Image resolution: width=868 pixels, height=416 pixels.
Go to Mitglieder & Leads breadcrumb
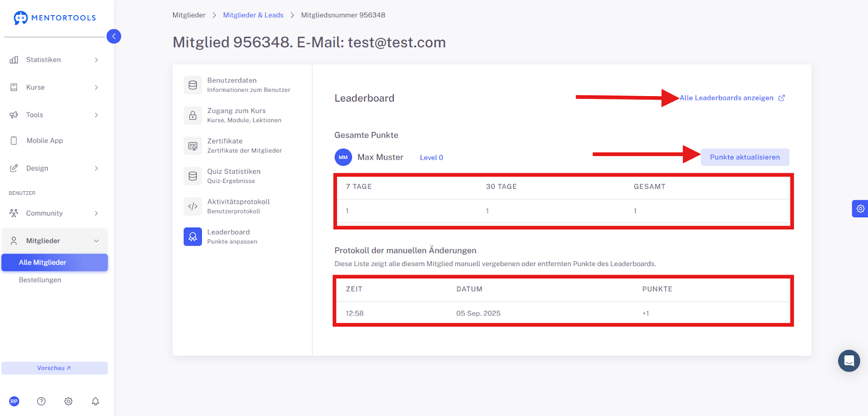pos(253,15)
